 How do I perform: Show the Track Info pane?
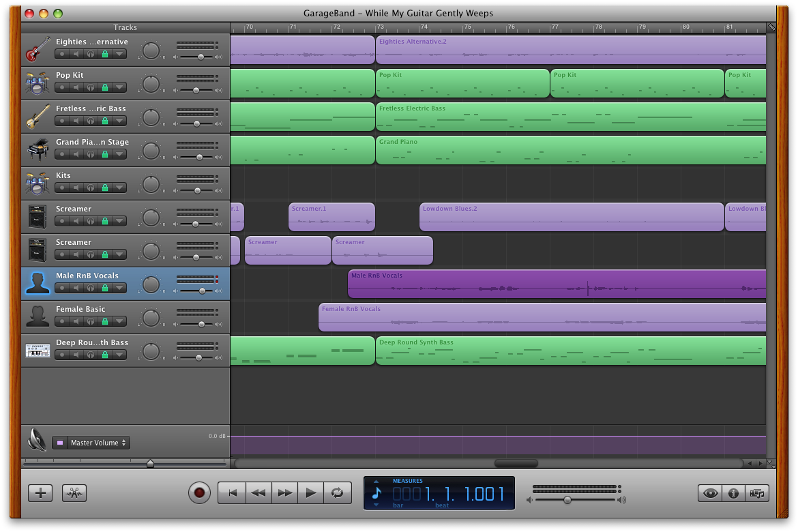(x=733, y=493)
